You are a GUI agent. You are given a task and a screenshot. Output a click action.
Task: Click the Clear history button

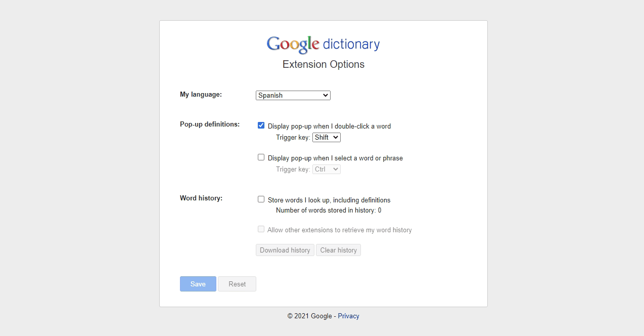click(x=339, y=250)
